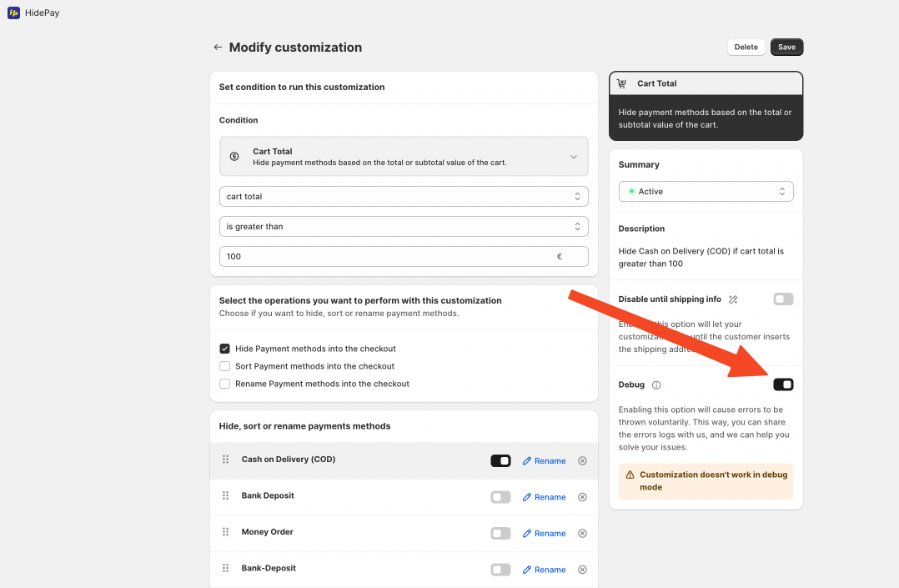Screen dimensions: 899x588
Task: Uncheck Hide Payment methods into the checkout
Action: (x=225, y=349)
